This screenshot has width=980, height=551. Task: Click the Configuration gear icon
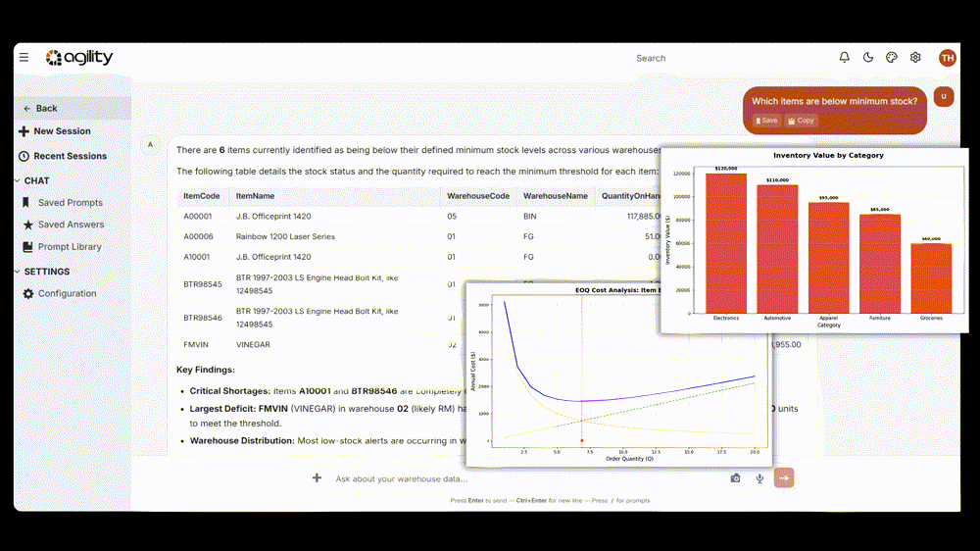pyautogui.click(x=28, y=293)
